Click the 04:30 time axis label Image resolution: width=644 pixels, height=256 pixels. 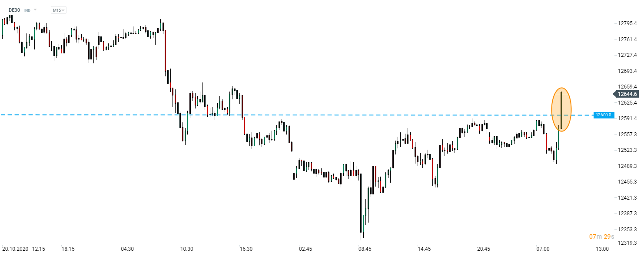pos(127,249)
